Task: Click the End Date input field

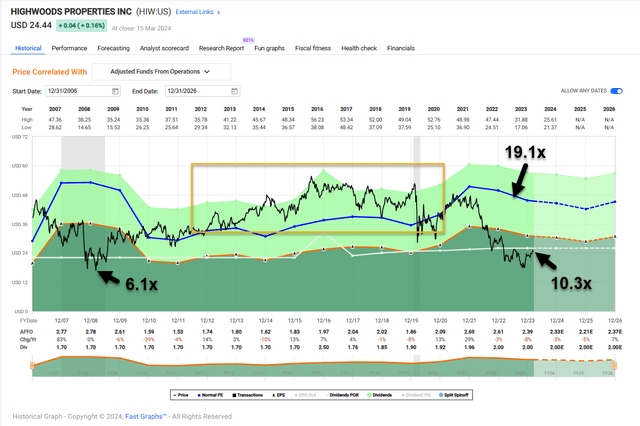Action: (202, 91)
